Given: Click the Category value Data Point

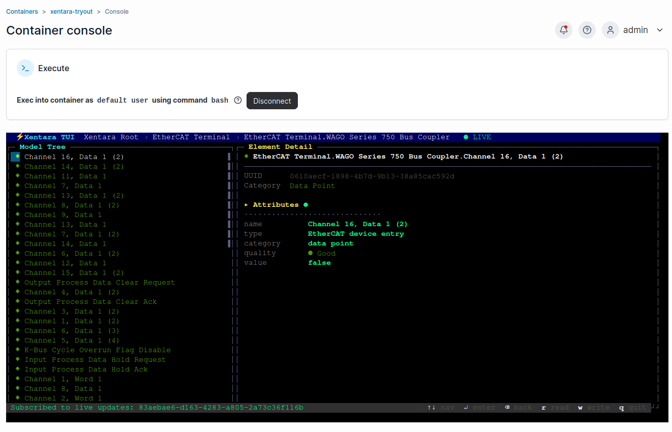Looking at the screenshot, I should point(312,186).
